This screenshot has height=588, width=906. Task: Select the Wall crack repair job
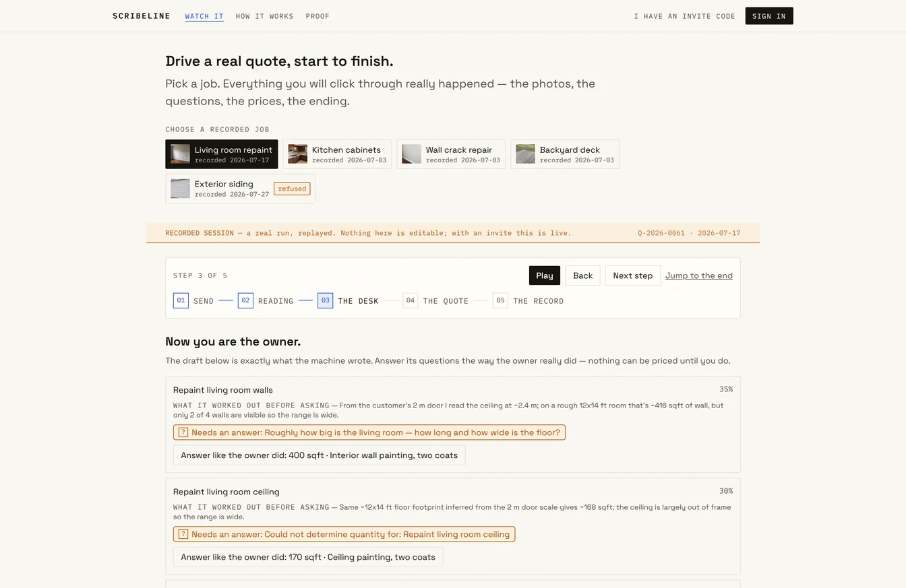[x=451, y=154]
